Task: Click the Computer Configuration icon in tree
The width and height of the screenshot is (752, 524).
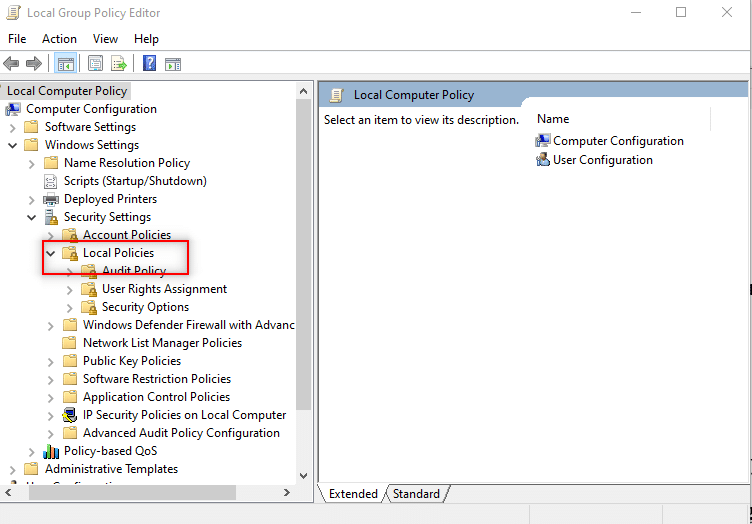Action: click(x=13, y=109)
